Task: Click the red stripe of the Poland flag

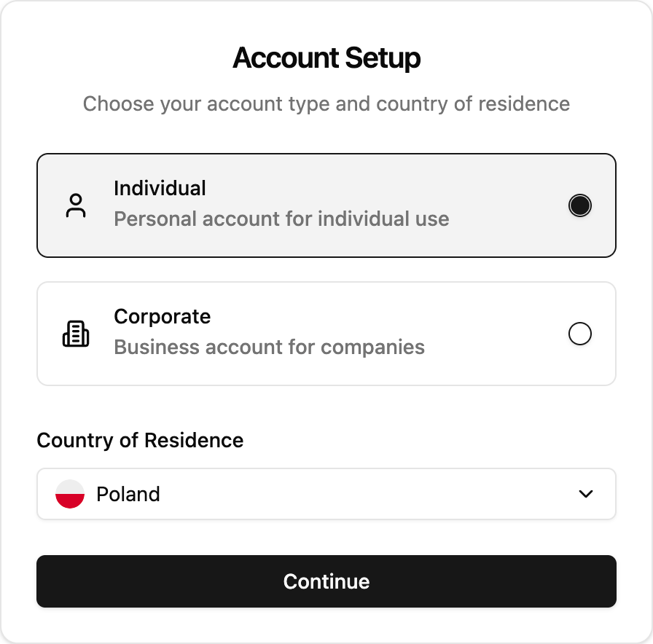Action: 70,500
